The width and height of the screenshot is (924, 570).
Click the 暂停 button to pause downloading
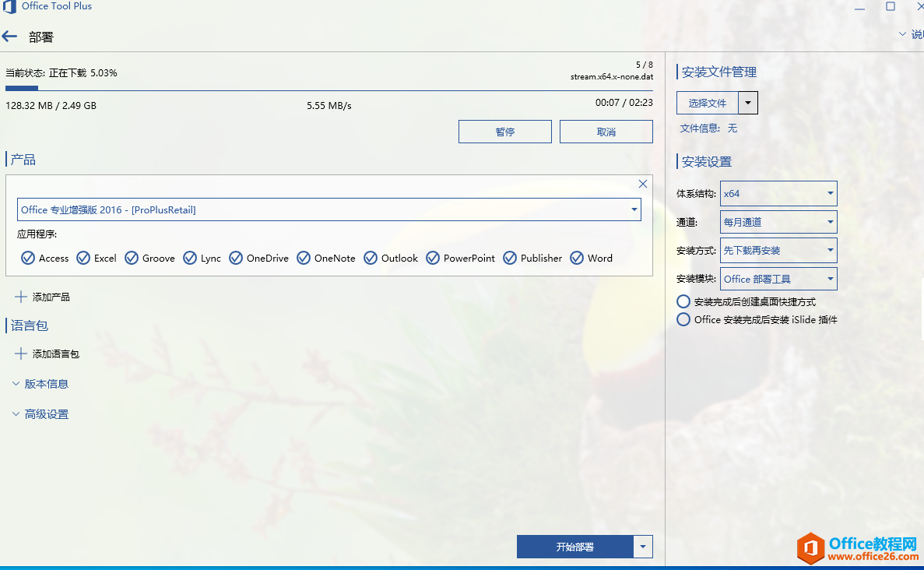click(504, 131)
